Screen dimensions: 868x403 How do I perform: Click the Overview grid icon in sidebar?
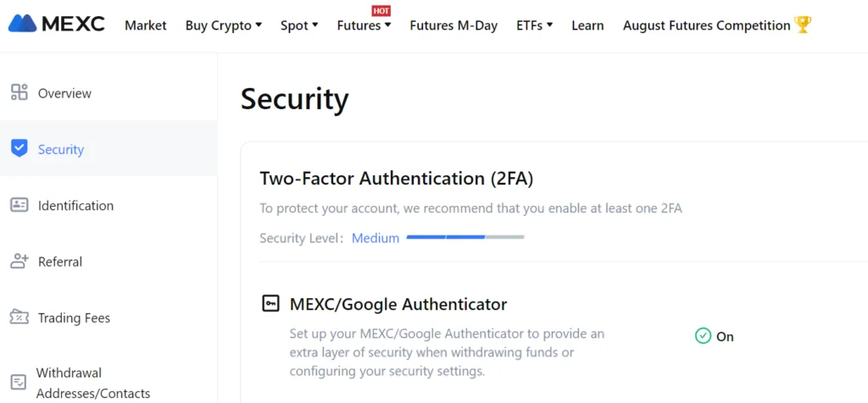tap(19, 92)
